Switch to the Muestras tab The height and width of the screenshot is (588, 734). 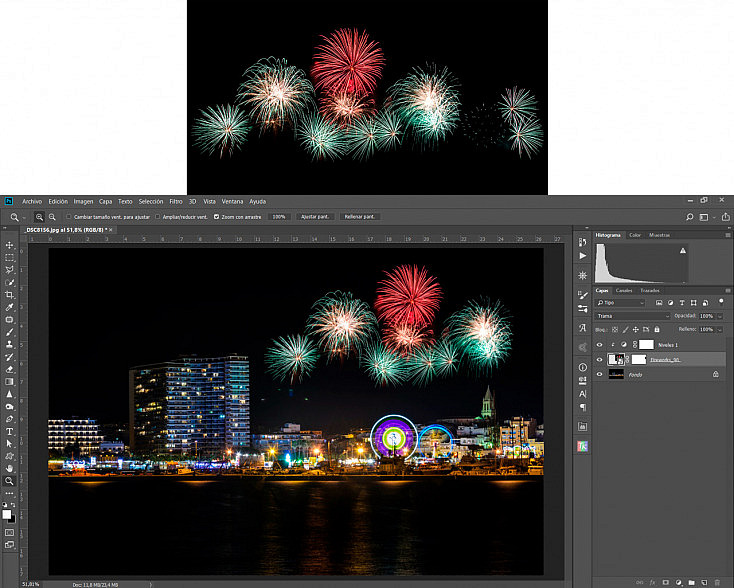pyautogui.click(x=659, y=235)
